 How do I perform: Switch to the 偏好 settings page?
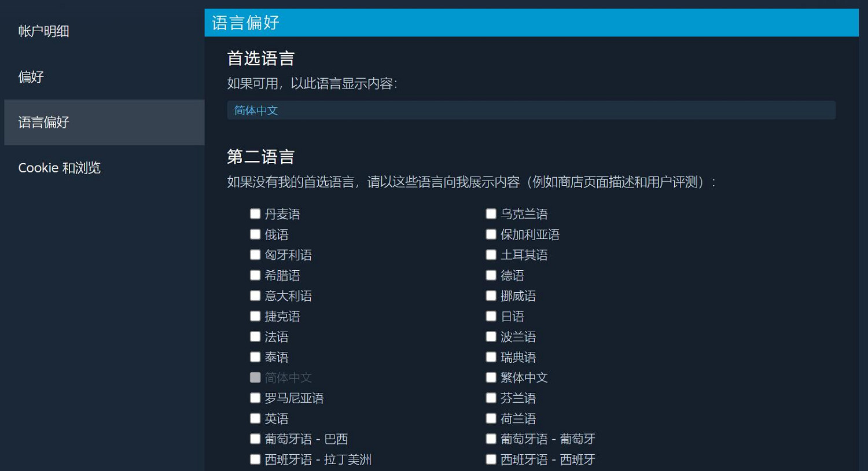click(x=30, y=77)
